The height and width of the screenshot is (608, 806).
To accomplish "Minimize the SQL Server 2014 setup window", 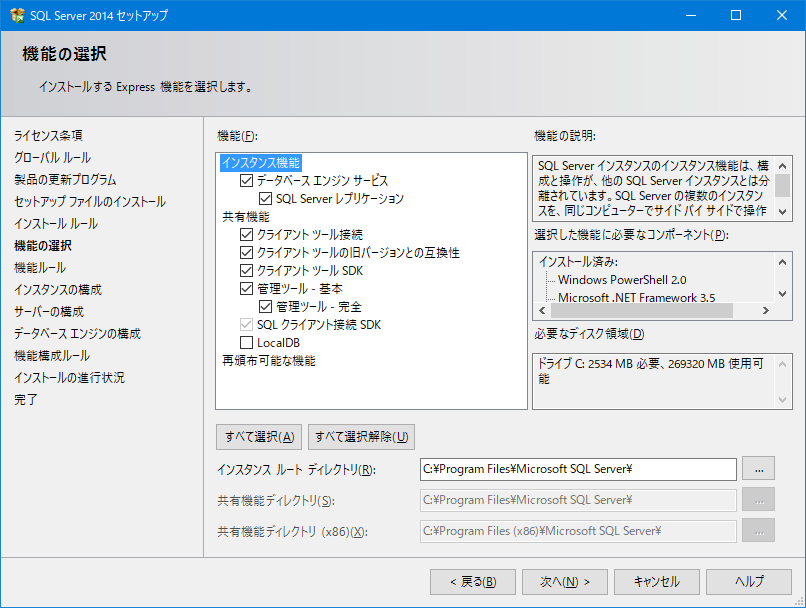I will coord(691,15).
